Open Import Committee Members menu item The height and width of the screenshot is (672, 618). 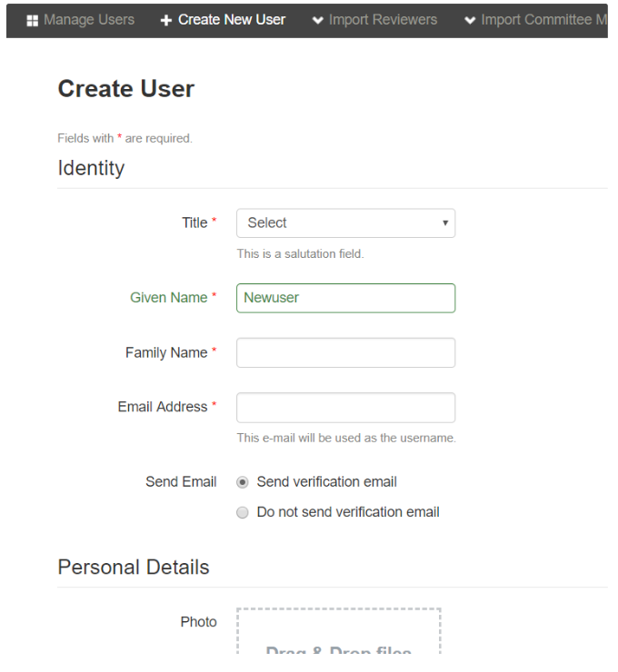click(x=536, y=20)
